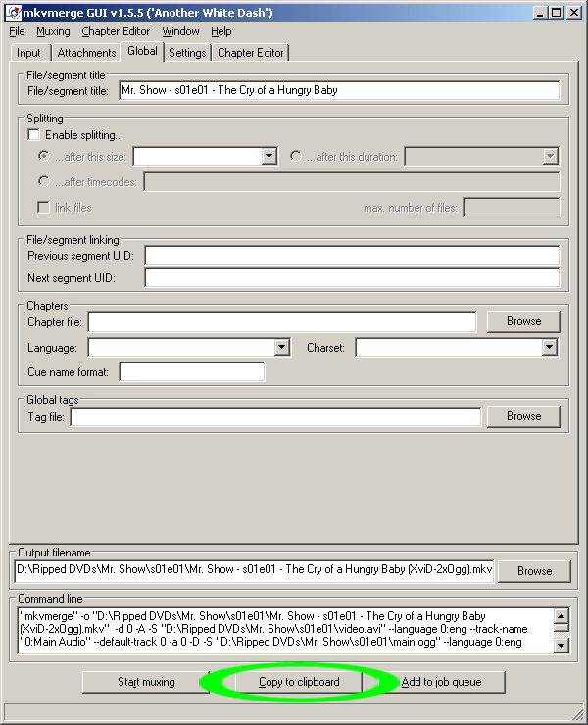Switch to the Settings tab
This screenshot has width=588, height=725.
tap(187, 53)
